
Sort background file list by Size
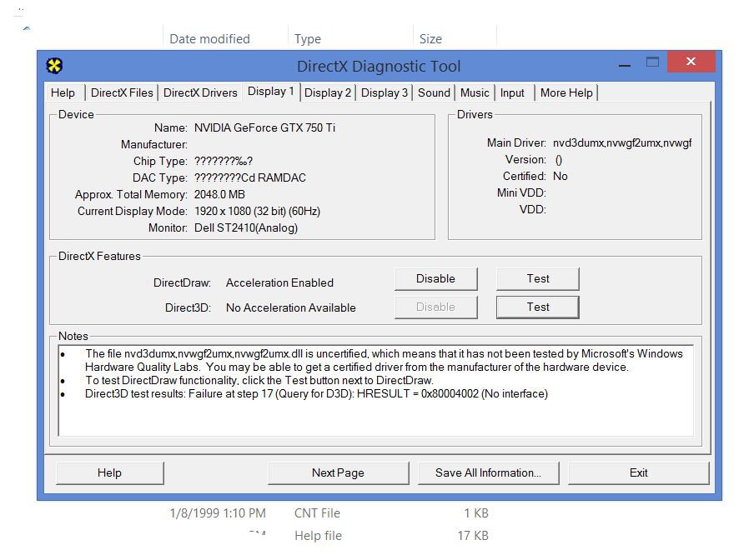coord(430,39)
